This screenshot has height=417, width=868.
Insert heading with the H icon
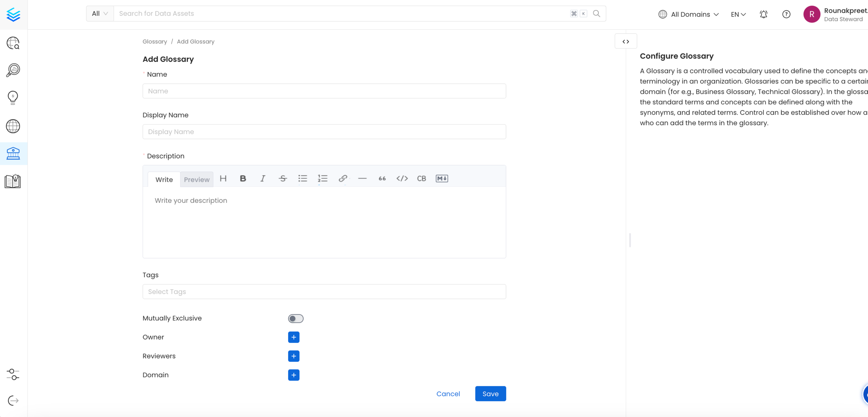223,178
